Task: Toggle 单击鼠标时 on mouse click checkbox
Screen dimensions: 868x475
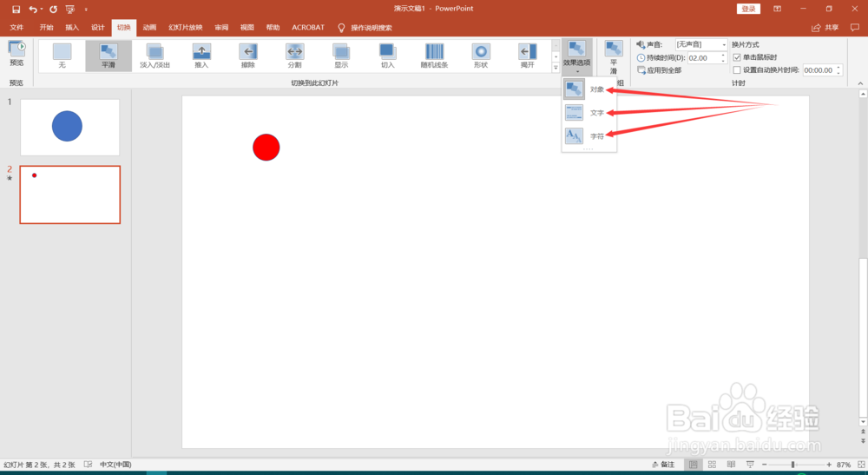Action: click(737, 57)
